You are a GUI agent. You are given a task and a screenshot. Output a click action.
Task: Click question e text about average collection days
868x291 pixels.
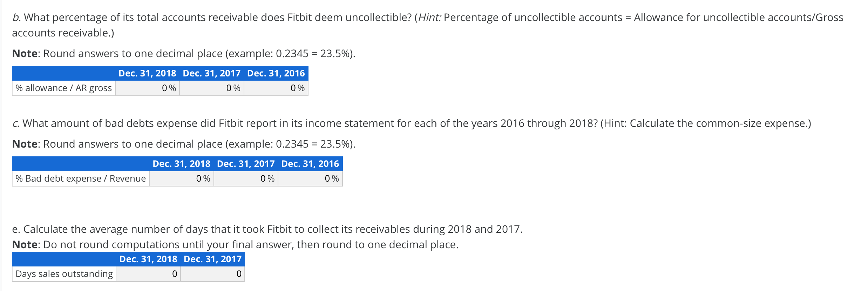[x=267, y=229]
